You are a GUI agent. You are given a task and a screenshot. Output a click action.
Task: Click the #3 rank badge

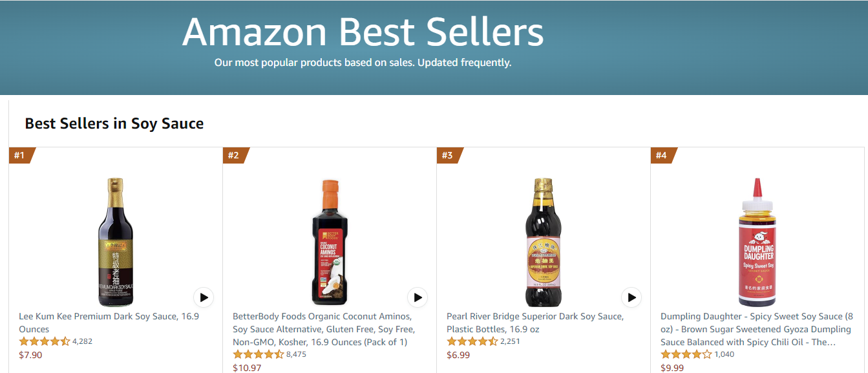click(447, 154)
